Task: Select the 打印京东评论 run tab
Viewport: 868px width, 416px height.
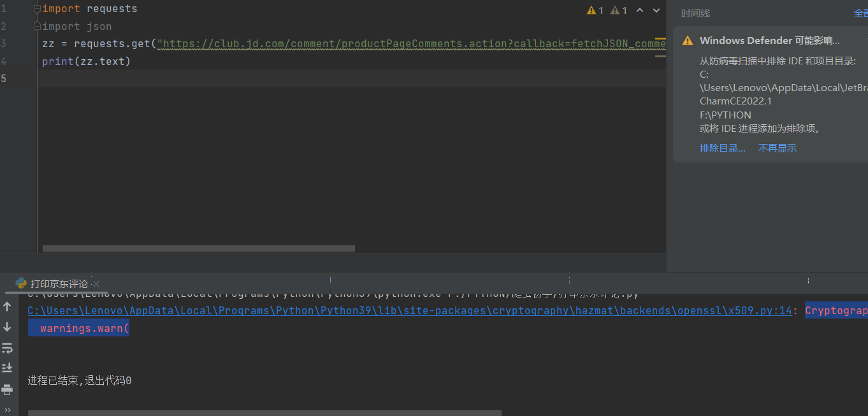Action: (x=59, y=284)
